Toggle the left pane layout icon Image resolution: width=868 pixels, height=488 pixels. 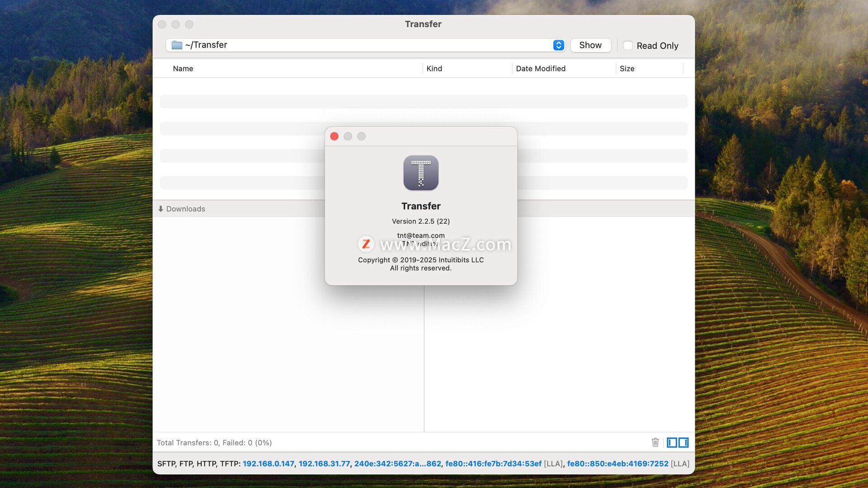pyautogui.click(x=672, y=442)
